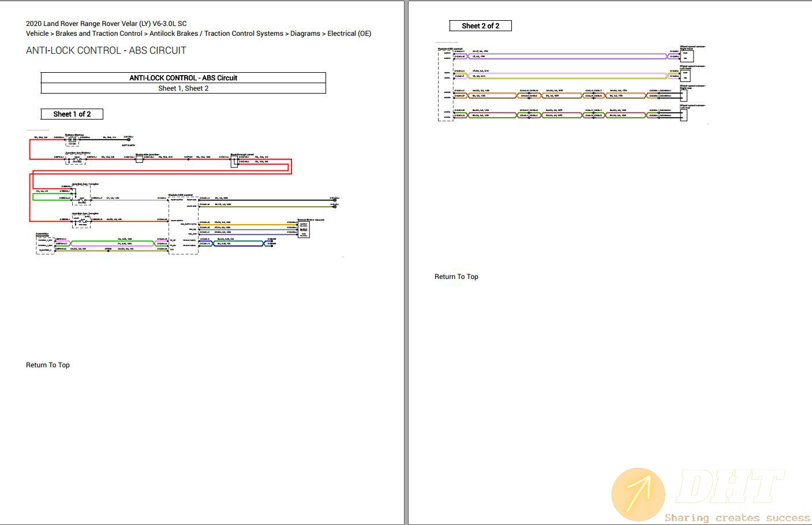Viewport: 812px width, 525px height.
Task: Click the 'ANTI-LOCK CONTROL - ABS CIRCUIT' page heading
Action: point(106,50)
